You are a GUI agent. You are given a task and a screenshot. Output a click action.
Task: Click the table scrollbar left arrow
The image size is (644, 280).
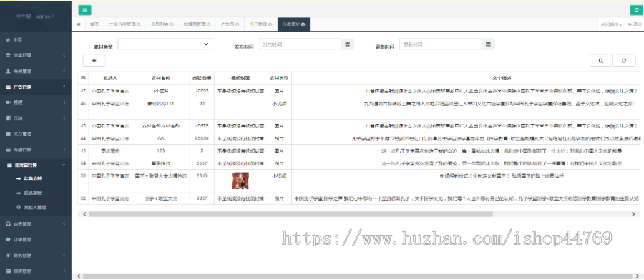(x=84, y=214)
